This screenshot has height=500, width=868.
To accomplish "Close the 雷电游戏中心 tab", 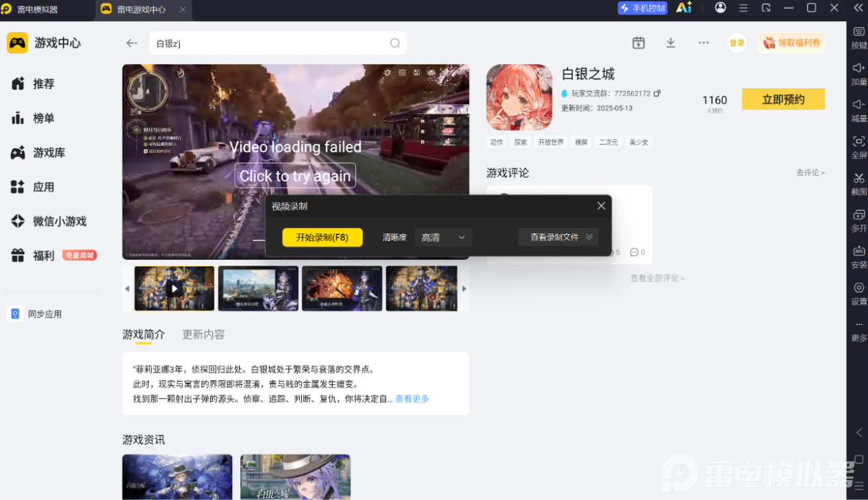I will [x=183, y=9].
